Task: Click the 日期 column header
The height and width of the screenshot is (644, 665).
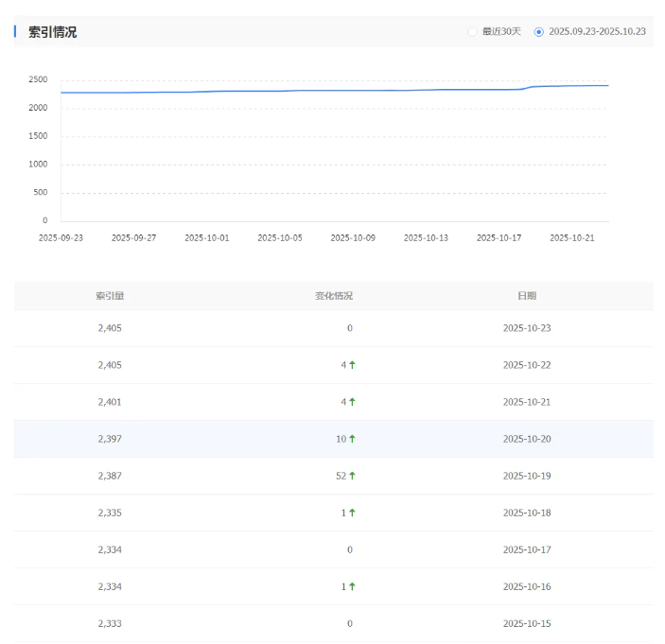Action: (x=526, y=296)
